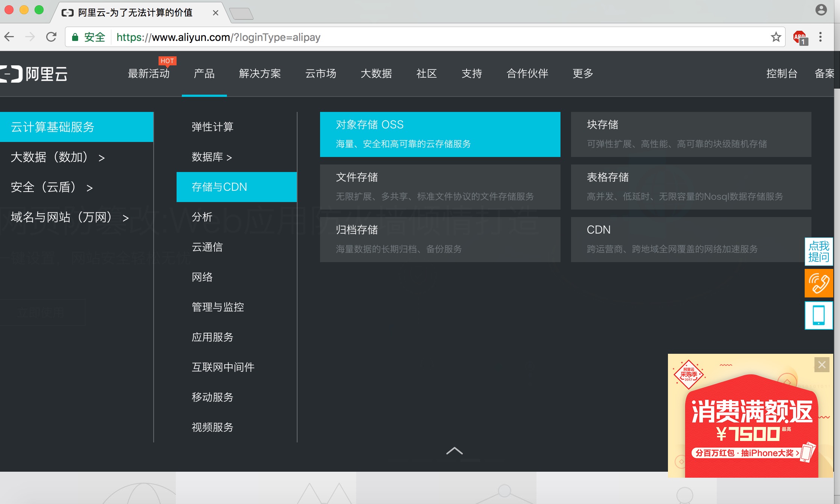Click the 分百万红包 抽iPhone大奖 banner button
Image resolution: width=840 pixels, height=504 pixels.
(748, 453)
